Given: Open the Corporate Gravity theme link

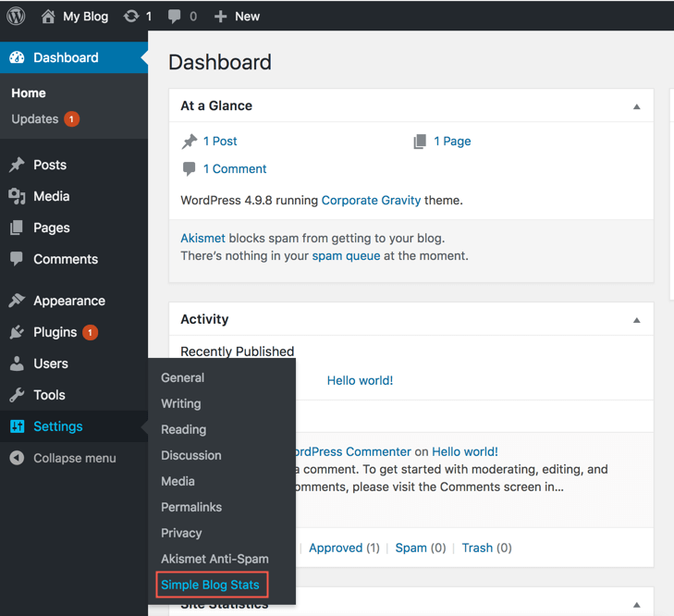Looking at the screenshot, I should click(371, 201).
